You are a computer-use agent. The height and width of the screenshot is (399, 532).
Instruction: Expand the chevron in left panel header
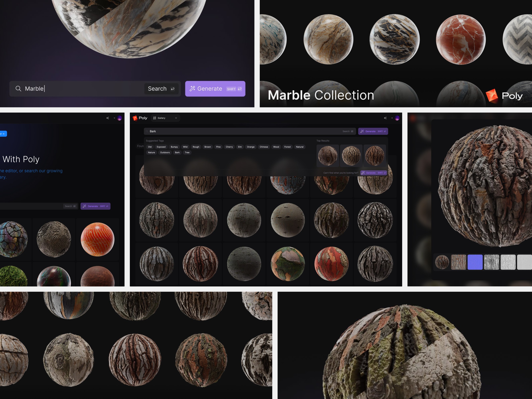tap(114, 118)
